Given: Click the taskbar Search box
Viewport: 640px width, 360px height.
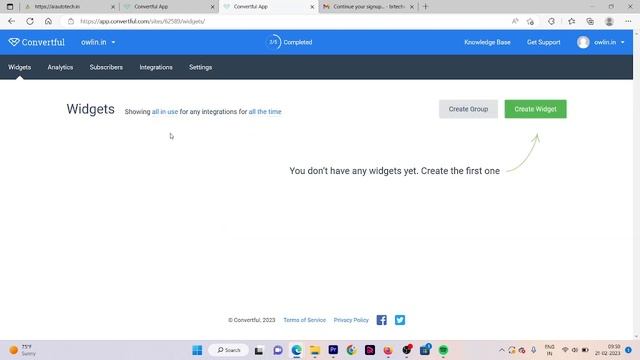Looking at the screenshot, I should point(229,350).
